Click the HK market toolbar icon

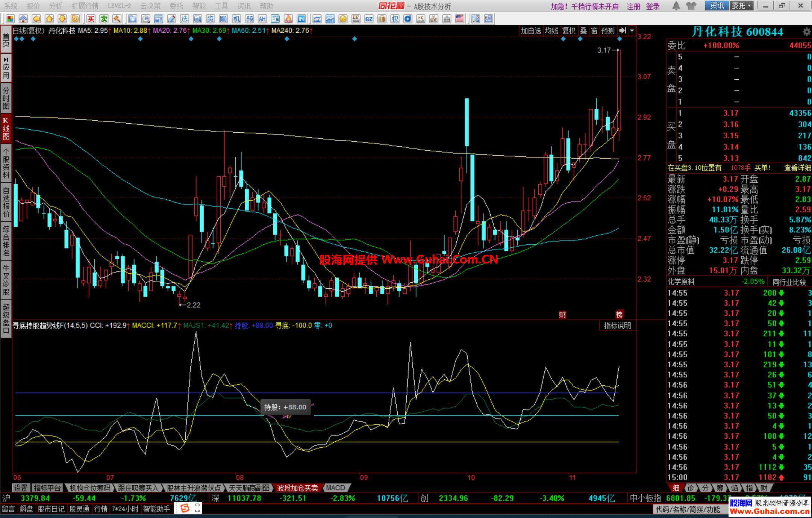point(421,19)
